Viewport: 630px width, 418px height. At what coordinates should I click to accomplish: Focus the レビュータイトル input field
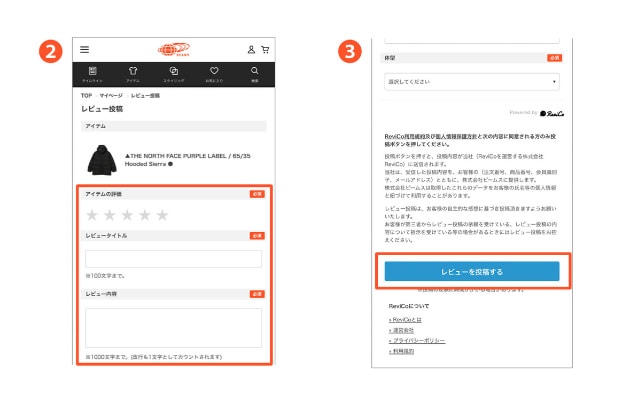click(x=174, y=259)
